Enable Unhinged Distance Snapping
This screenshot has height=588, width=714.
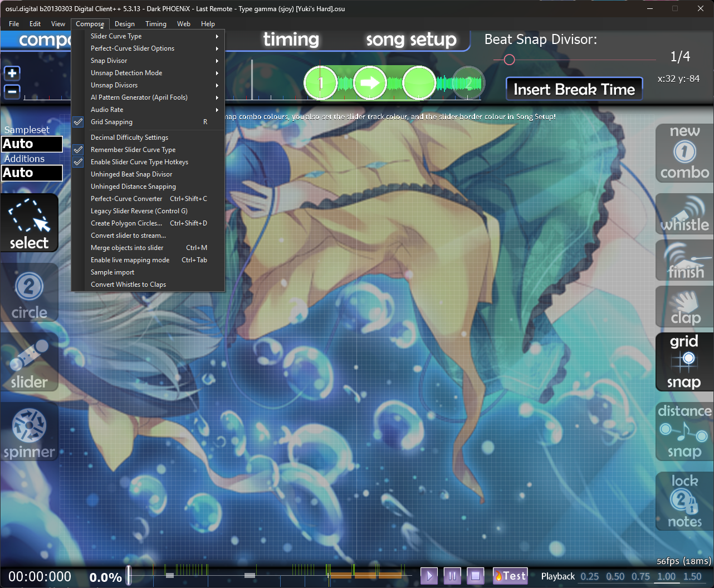coord(148,187)
